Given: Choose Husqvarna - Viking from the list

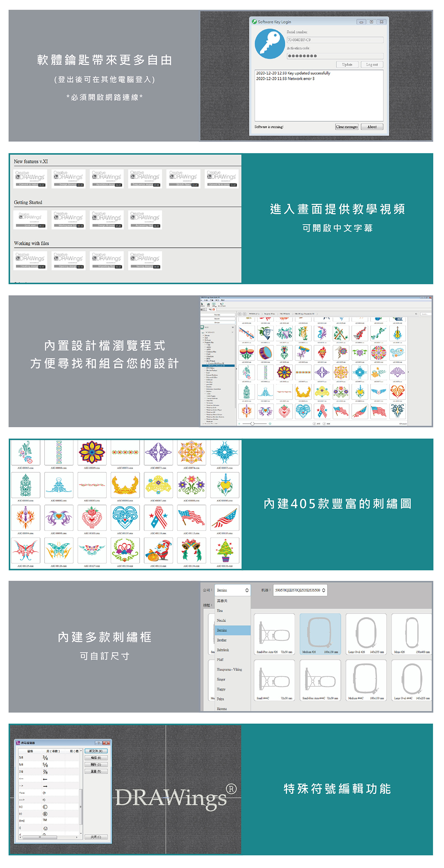Looking at the screenshot, I should (233, 670).
